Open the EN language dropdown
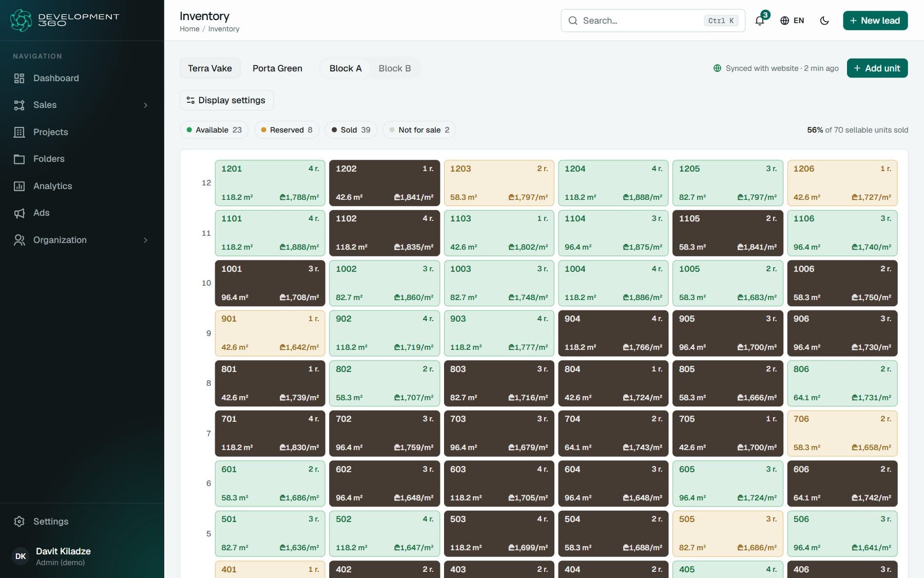 [792, 21]
